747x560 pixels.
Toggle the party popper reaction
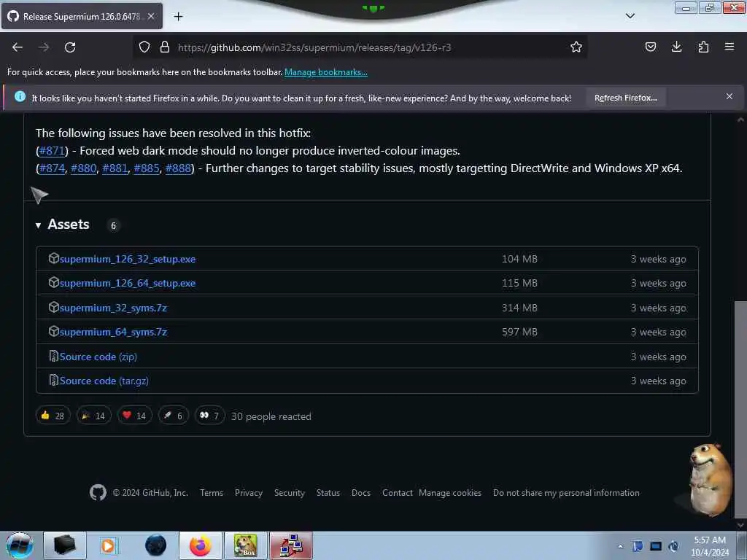pyautogui.click(x=94, y=416)
